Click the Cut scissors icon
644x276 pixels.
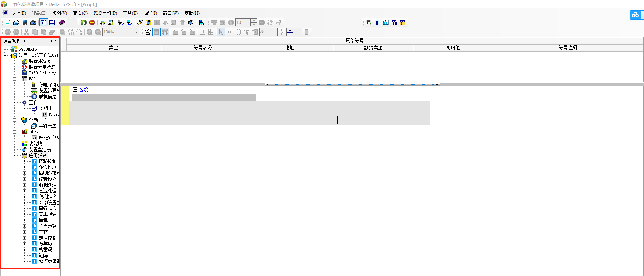coord(27,32)
